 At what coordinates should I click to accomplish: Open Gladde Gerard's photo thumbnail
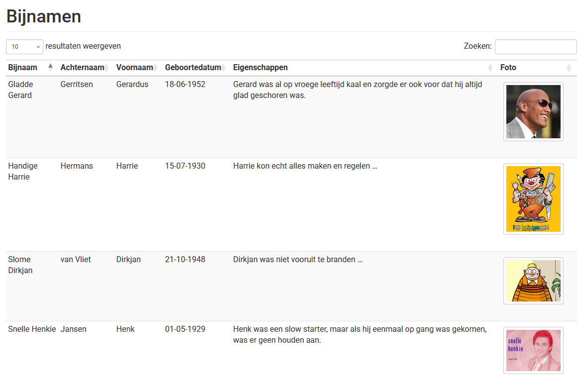click(533, 111)
